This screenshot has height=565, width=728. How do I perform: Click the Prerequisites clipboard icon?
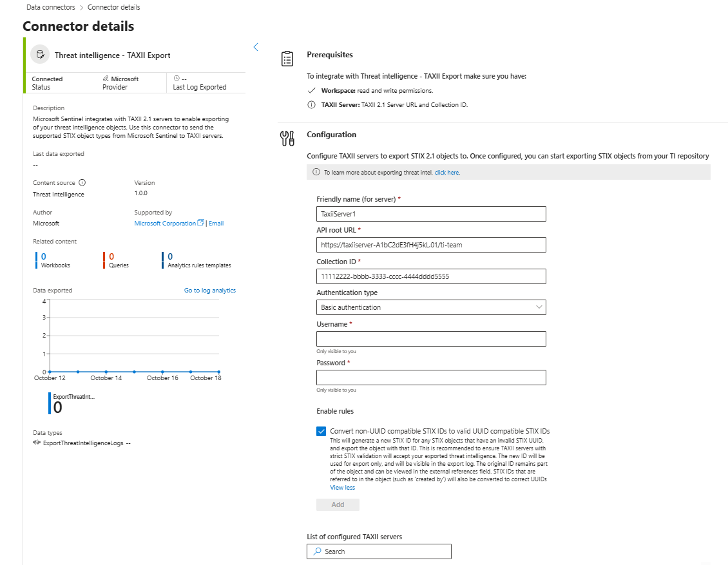click(287, 59)
